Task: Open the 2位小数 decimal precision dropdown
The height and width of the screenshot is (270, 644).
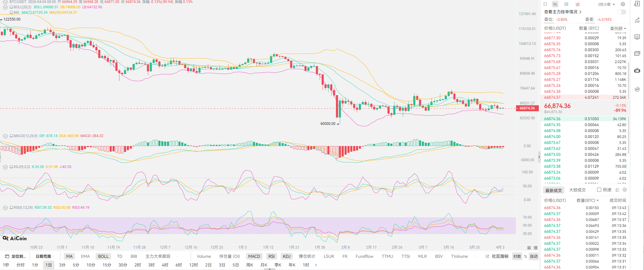Action: [x=606, y=4]
